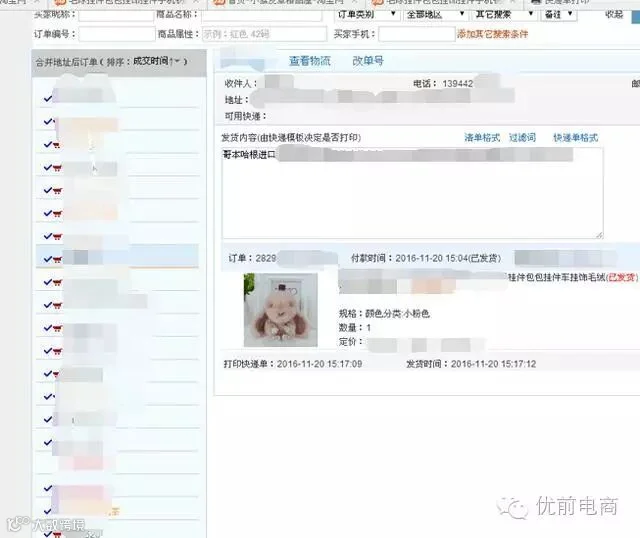Click the 收起 collapse link

(614, 15)
